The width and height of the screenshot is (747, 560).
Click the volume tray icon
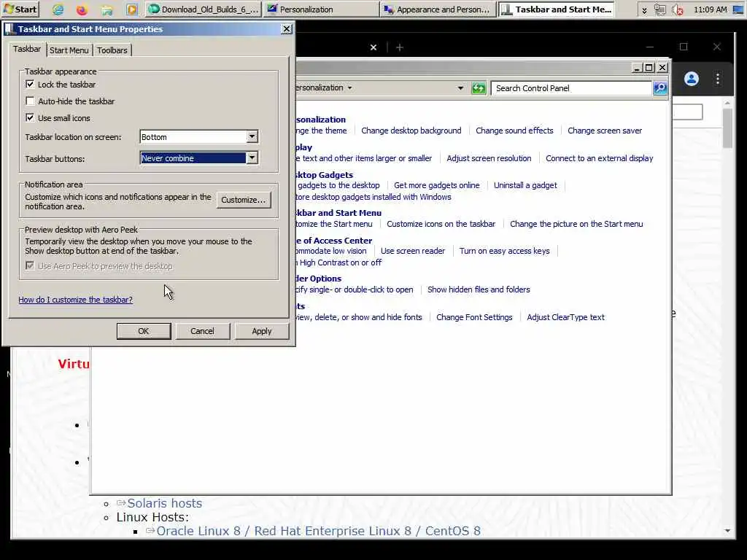[x=678, y=9]
